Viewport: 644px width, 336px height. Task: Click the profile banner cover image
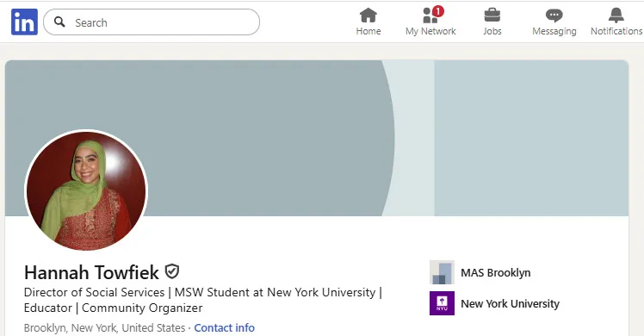pyautogui.click(x=317, y=138)
